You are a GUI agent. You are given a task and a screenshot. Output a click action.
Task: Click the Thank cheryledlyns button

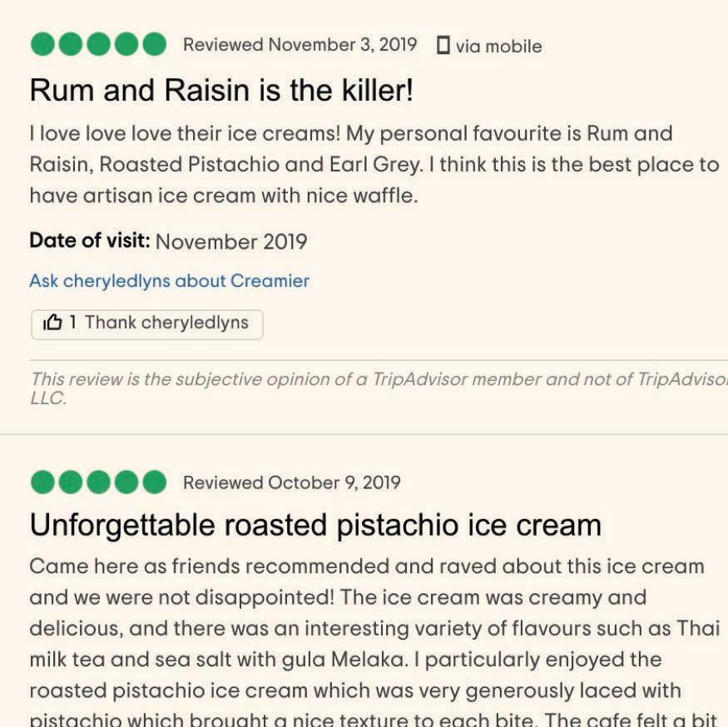(146, 324)
